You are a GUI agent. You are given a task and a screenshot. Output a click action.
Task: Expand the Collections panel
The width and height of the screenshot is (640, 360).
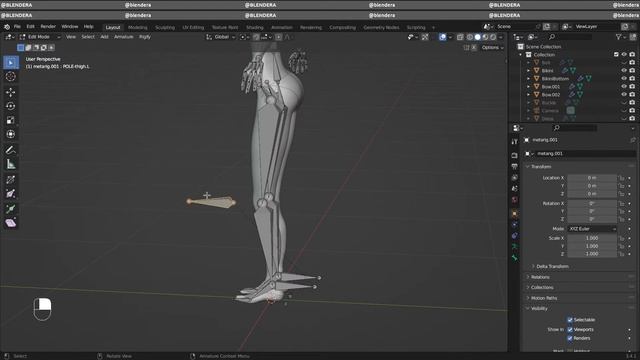coord(542,288)
